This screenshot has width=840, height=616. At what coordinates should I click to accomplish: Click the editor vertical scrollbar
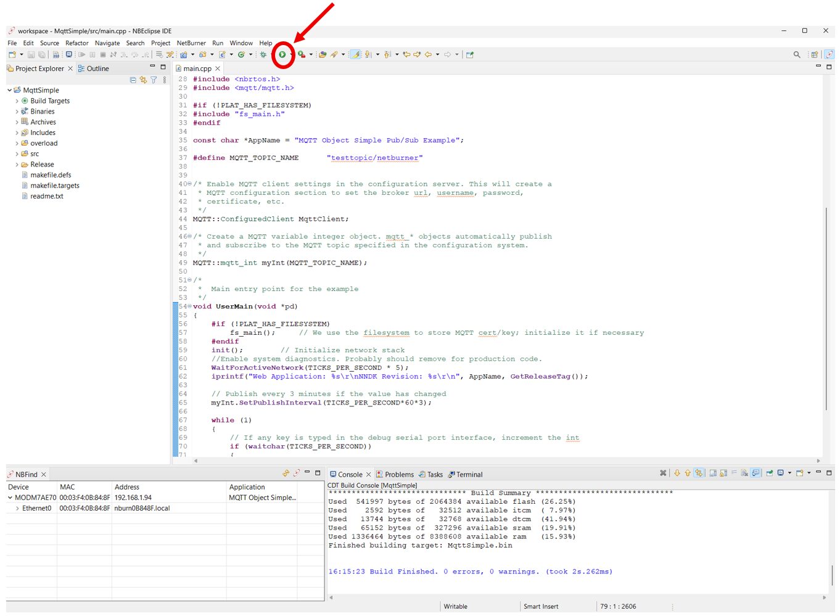pyautogui.click(x=826, y=308)
